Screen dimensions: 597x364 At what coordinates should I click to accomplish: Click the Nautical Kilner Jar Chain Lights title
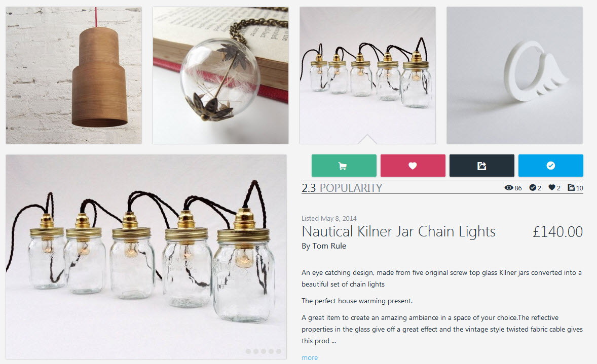tap(399, 232)
